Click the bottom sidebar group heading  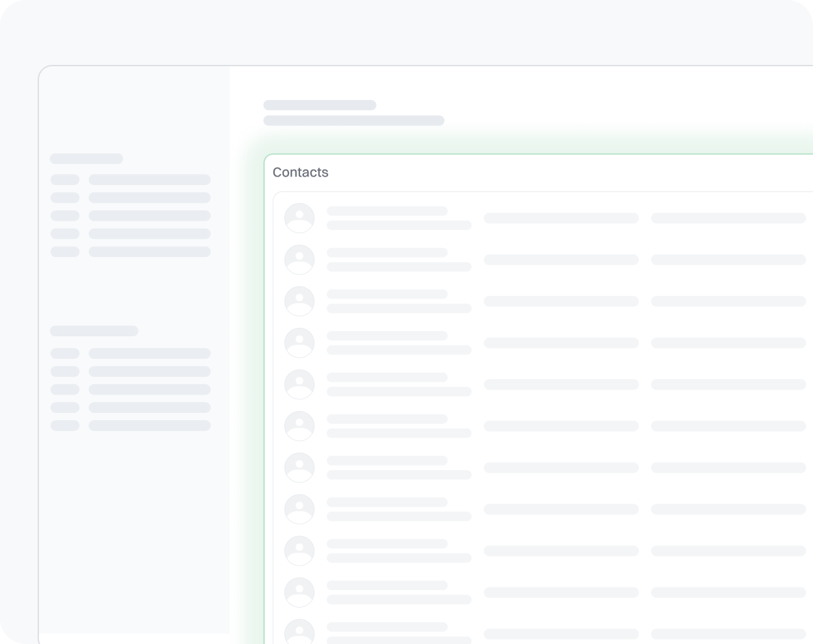click(94, 331)
